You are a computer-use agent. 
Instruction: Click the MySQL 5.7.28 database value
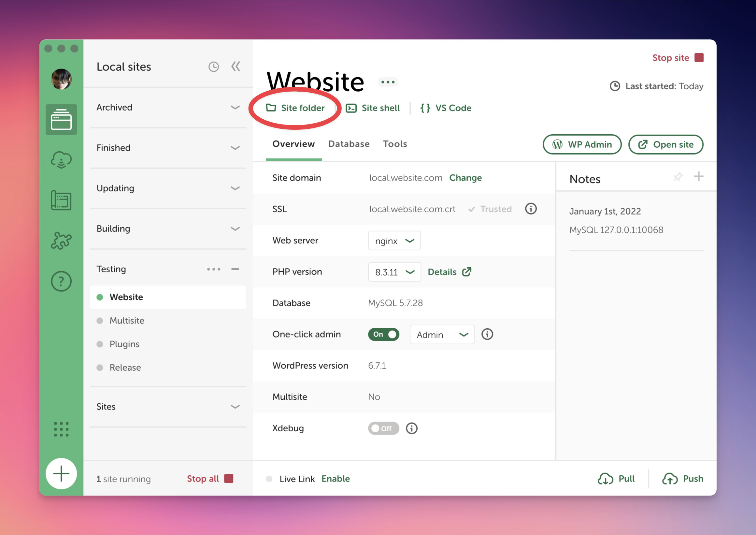pyautogui.click(x=395, y=303)
